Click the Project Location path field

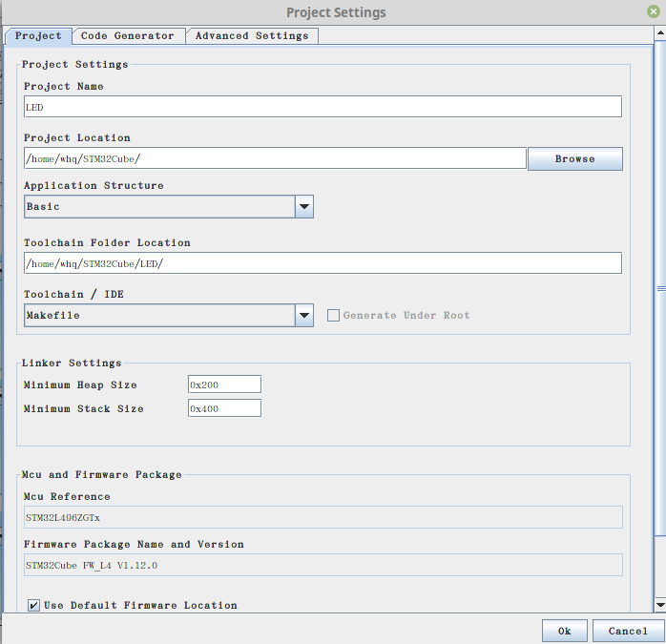275,158
